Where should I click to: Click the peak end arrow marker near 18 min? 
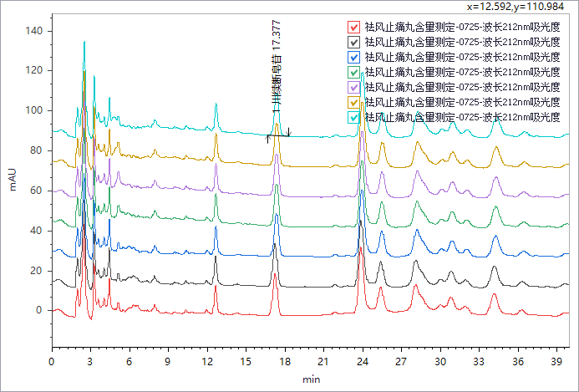coord(288,132)
